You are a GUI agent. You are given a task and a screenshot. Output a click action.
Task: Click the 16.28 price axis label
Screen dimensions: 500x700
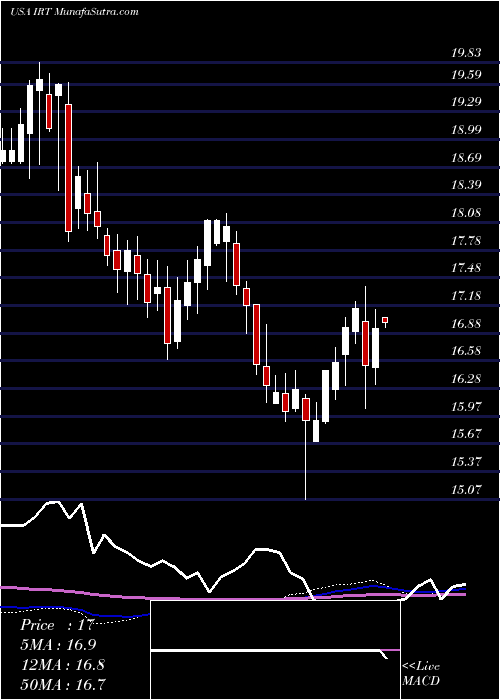[466, 379]
